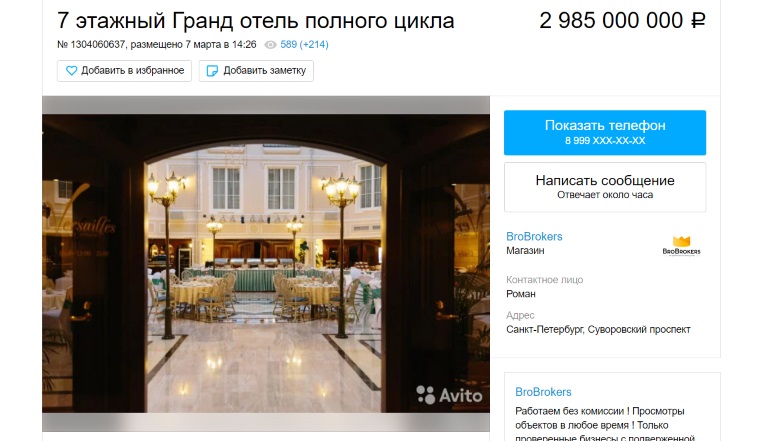770x441 pixels.
Task: Add listing via Добавить в избранное
Action: [124, 71]
